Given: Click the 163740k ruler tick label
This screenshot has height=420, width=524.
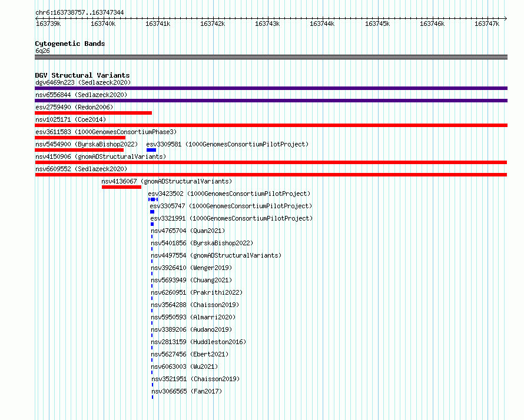Looking at the screenshot, I should coord(103,24).
